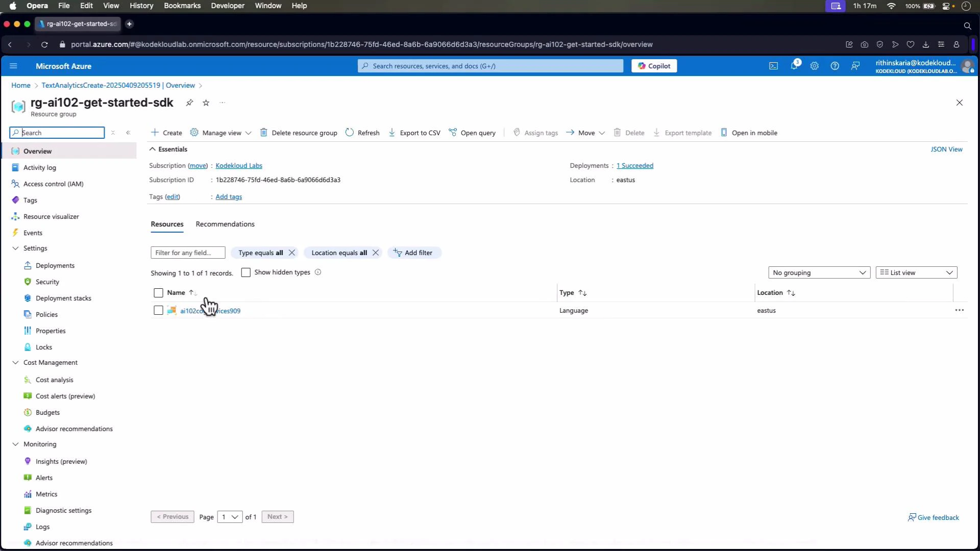Open the History menu
This screenshot has width=980, height=551.
pos(141,6)
